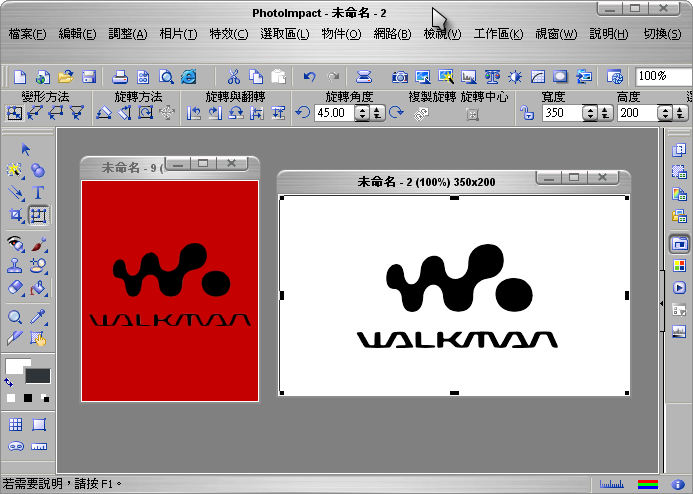Click the width 350 field

pos(561,113)
